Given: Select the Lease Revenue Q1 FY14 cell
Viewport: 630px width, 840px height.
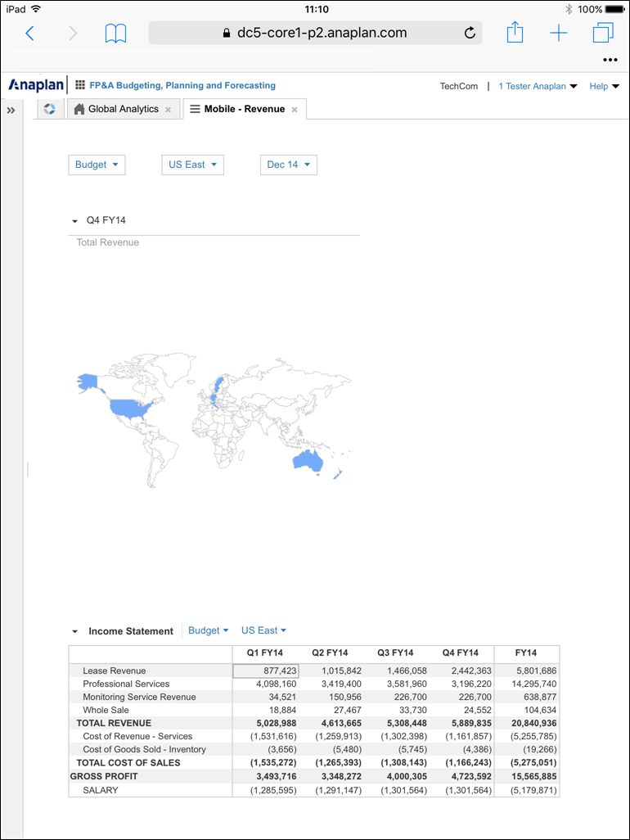Looking at the screenshot, I should [266, 671].
